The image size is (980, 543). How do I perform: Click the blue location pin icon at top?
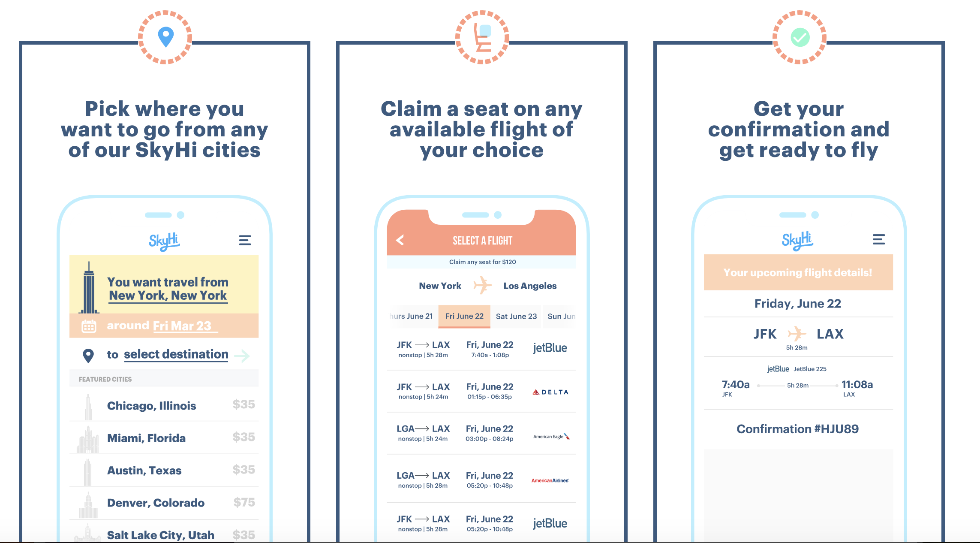pos(165,37)
